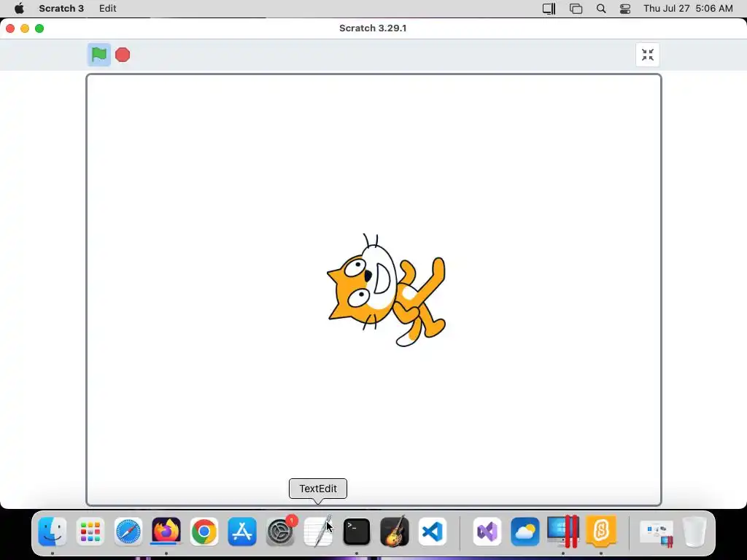747x560 pixels.
Task: Click the sidebar display icon in menu bar
Action: pos(549,9)
